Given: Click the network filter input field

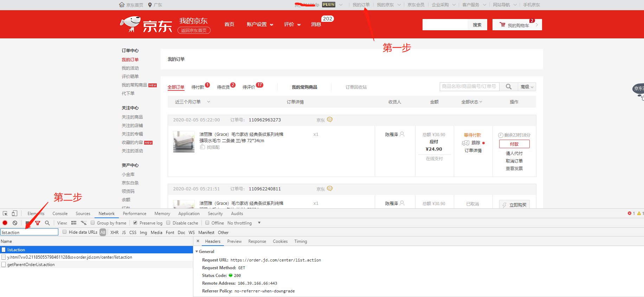Looking at the screenshot, I should 29,232.
